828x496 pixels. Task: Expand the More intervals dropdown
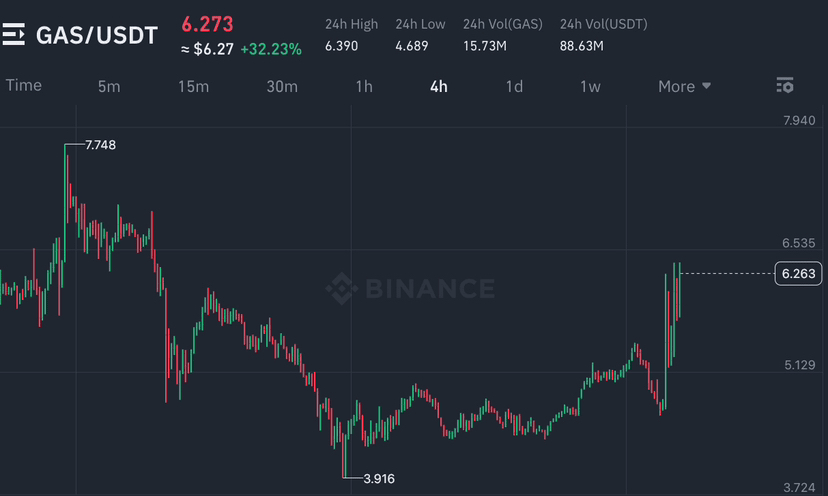pos(685,86)
